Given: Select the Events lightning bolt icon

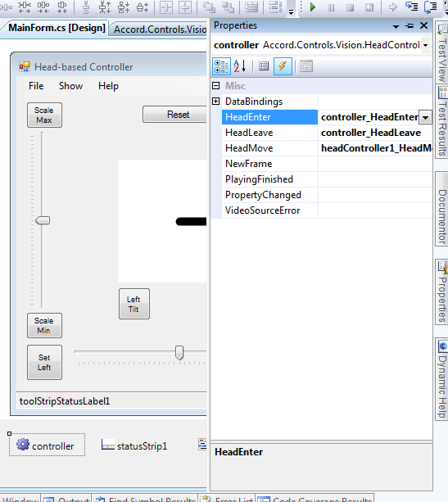Looking at the screenshot, I should pyautogui.click(x=283, y=66).
